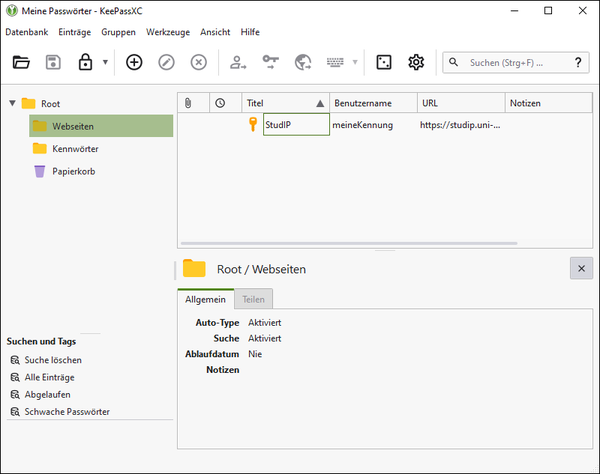Collapse the Root group tree arrow
The image size is (600, 474).
pyautogui.click(x=13, y=103)
